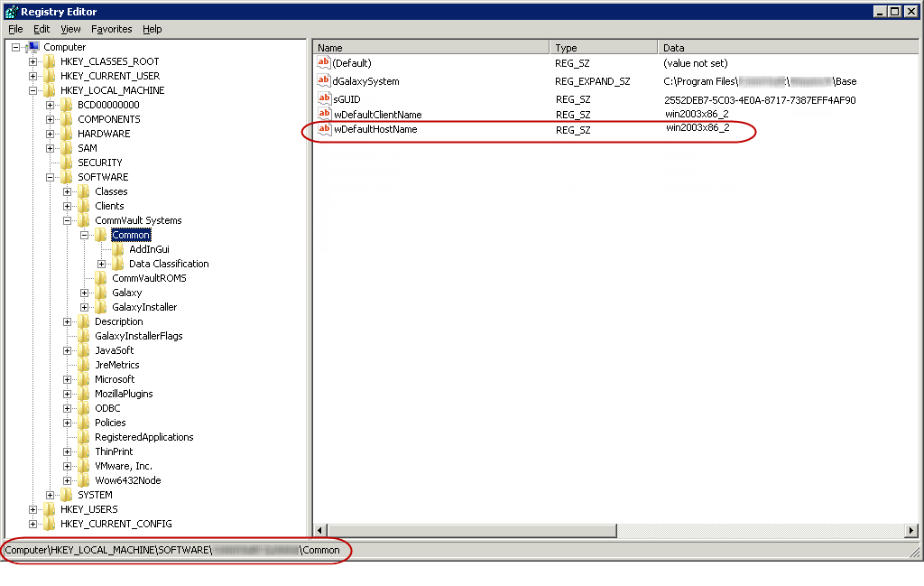Viewport: 924px width, 586px height.
Task: Open the Edit menu
Action: point(42,29)
